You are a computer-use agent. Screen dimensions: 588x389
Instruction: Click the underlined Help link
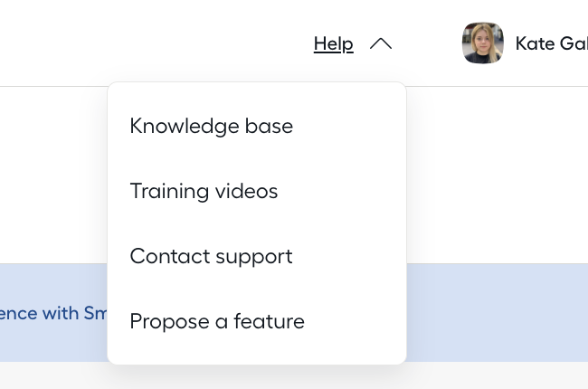pos(334,44)
